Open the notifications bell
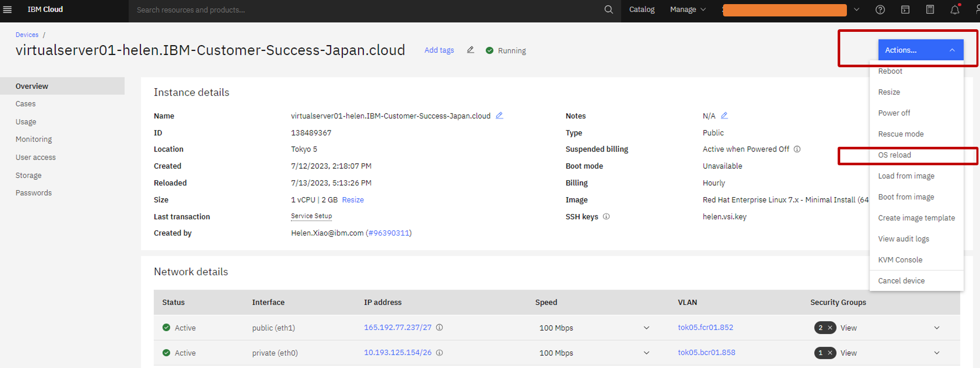Viewport: 980px width, 368px height. pyautogui.click(x=954, y=10)
